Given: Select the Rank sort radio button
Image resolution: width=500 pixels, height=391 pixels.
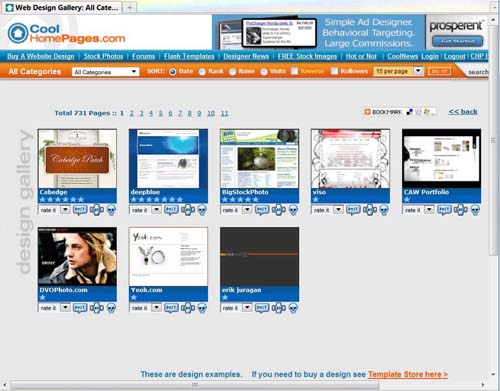Looking at the screenshot, I should coord(202,72).
